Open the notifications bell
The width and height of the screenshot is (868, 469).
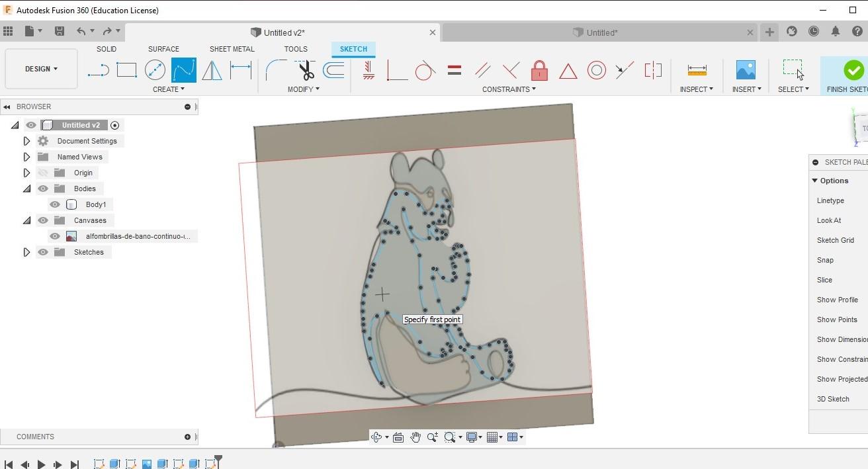click(x=836, y=31)
